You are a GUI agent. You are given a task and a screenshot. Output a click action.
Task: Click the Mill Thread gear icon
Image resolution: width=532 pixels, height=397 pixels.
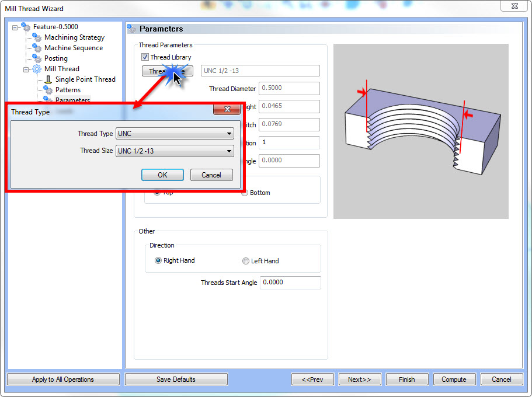(x=37, y=69)
